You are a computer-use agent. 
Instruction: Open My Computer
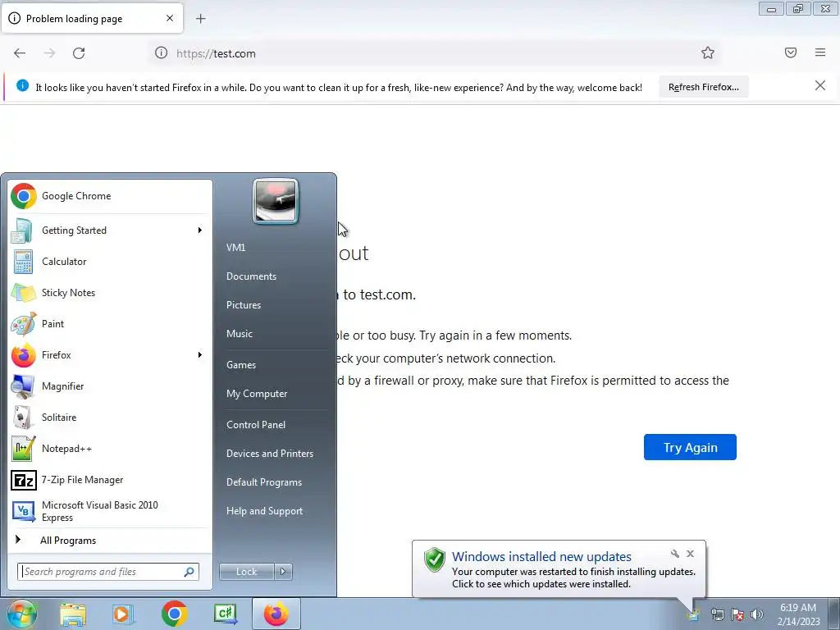click(257, 394)
